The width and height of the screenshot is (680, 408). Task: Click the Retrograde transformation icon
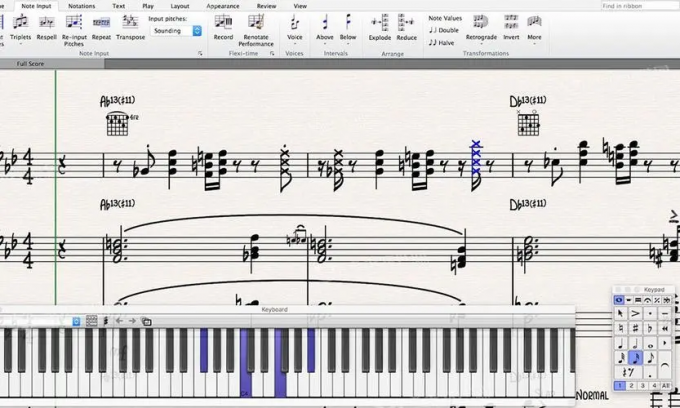click(x=481, y=25)
